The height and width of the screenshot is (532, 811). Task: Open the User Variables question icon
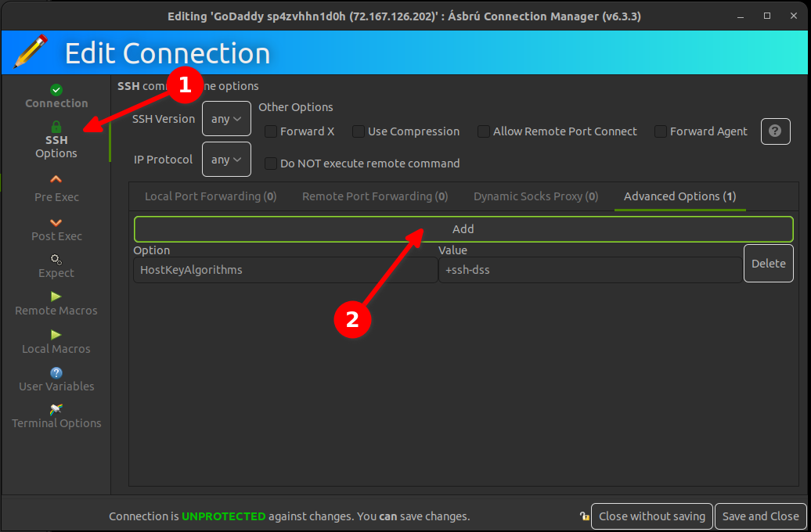click(56, 372)
